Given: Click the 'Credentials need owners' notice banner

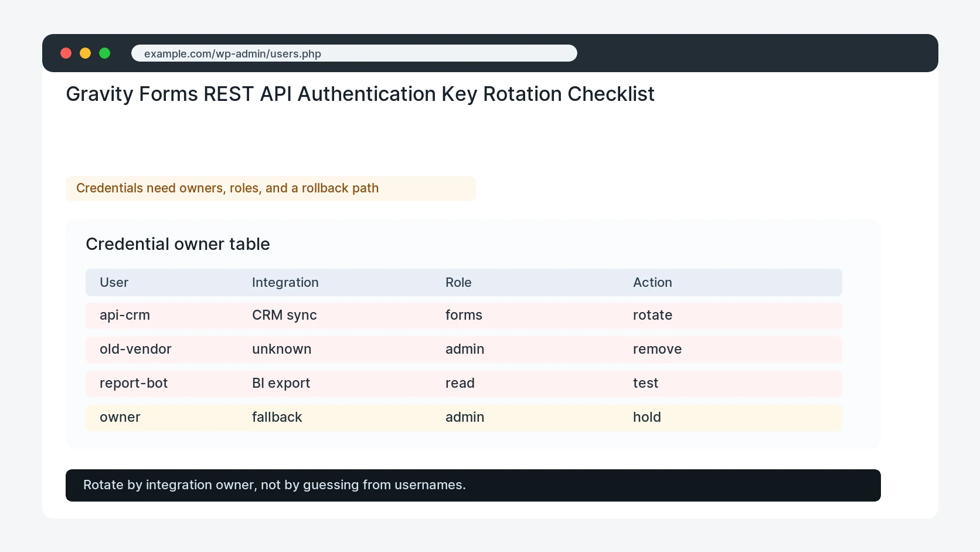Looking at the screenshot, I should 271,188.
